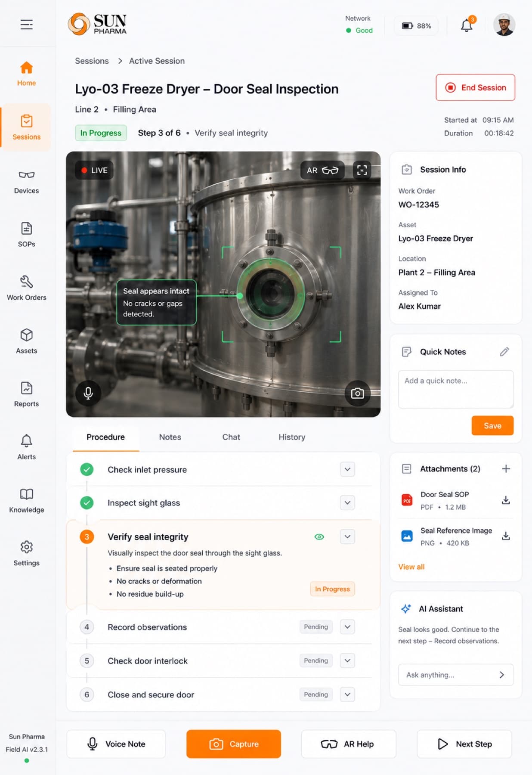Toggle eye visibility on Verify seal integrity
This screenshot has height=775, width=532.
pos(319,537)
